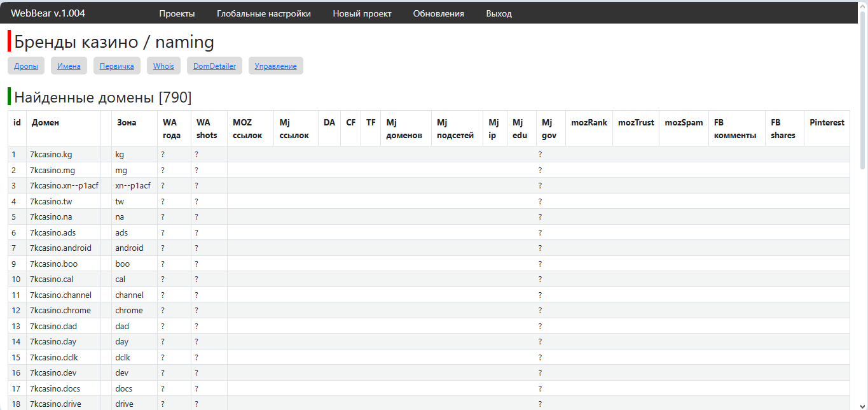Click the Mj ip column header
Viewport: 868px width, 410px height.
(494, 129)
